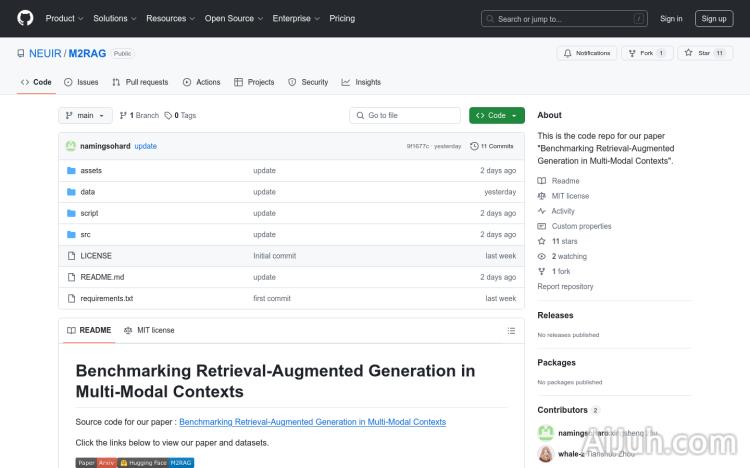Open the 11 Commits history
The height and width of the screenshot is (468, 750).
click(x=496, y=146)
